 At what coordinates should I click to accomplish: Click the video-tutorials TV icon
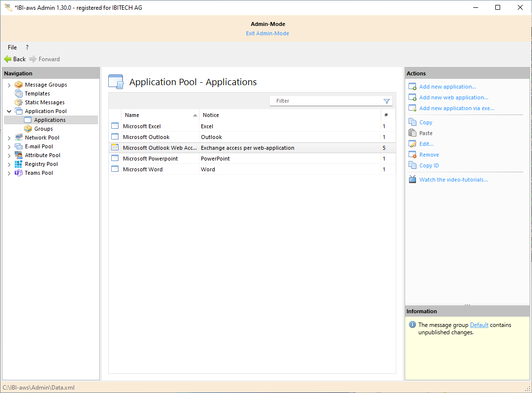412,180
